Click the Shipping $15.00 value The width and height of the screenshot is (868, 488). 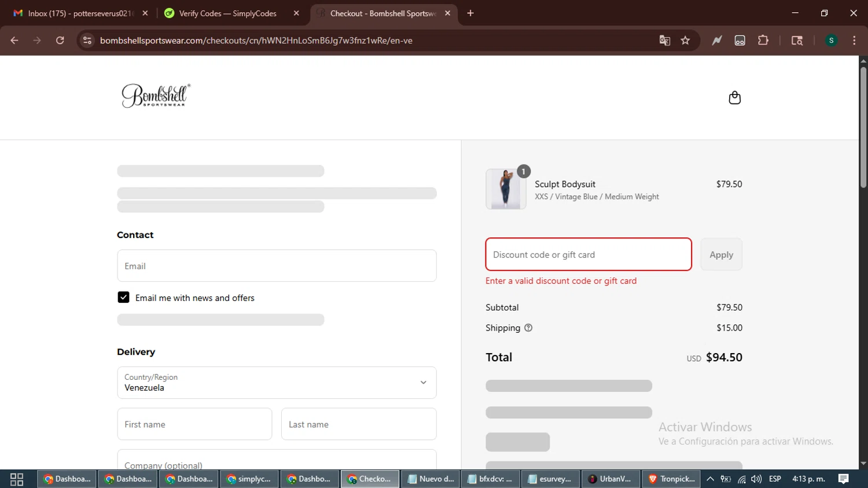(729, 328)
